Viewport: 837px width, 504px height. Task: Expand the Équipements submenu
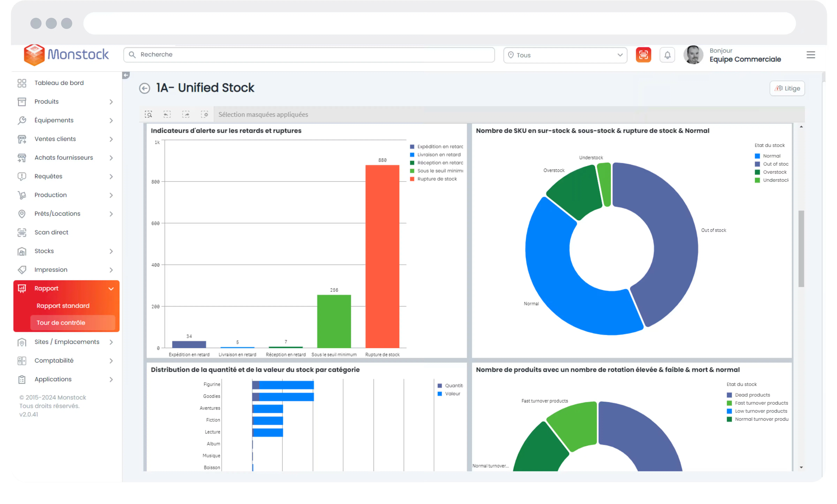(x=111, y=120)
